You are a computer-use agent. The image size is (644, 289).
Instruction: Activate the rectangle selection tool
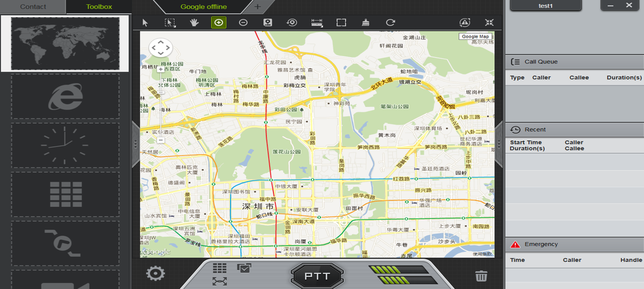pyautogui.click(x=170, y=23)
